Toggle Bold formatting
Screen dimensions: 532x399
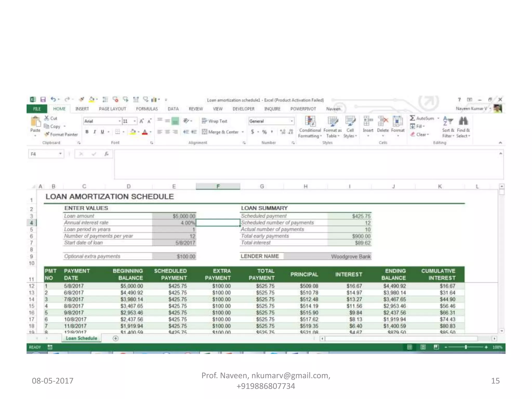pos(87,132)
